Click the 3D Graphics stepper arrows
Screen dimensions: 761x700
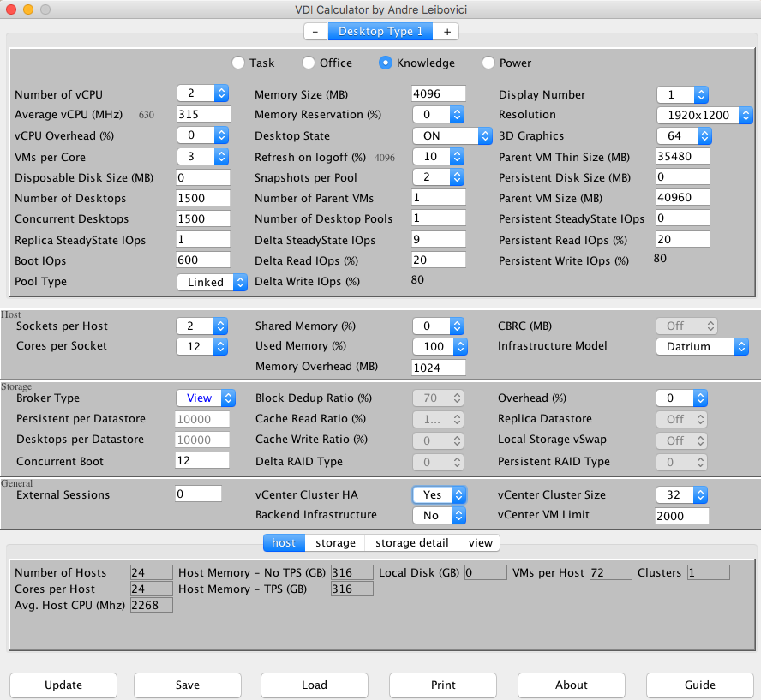point(704,136)
